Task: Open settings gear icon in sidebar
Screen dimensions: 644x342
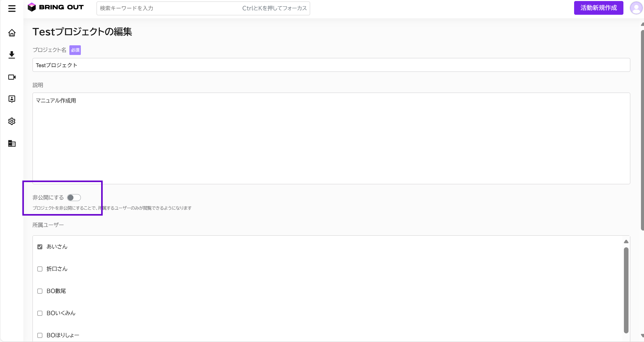Action: click(12, 121)
